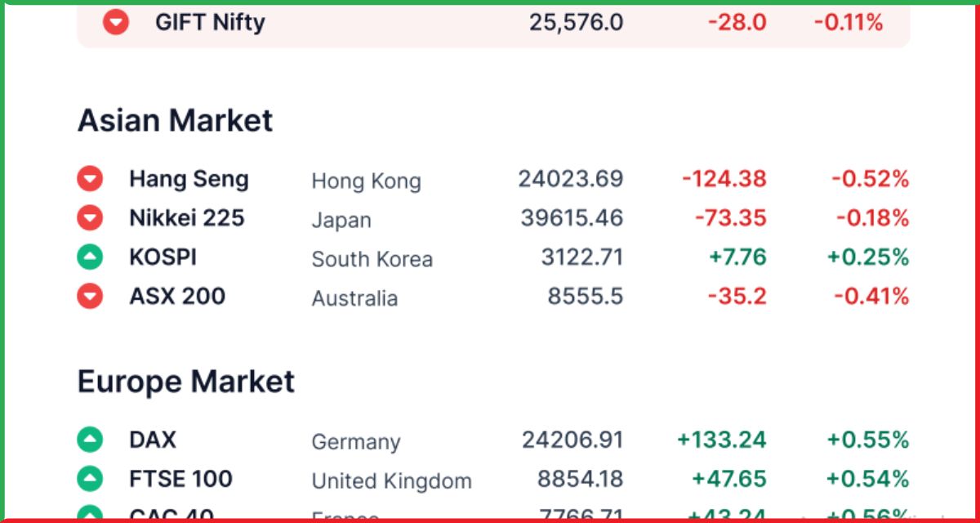Click the red down arrow beside GIFT Nifty
Viewport: 980px width, 523px height.
116,22
